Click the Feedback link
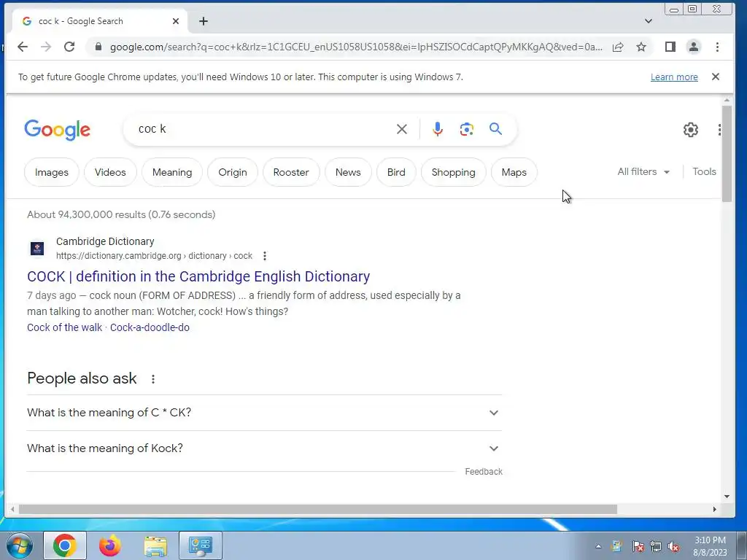The height and width of the screenshot is (560, 747). (x=484, y=472)
